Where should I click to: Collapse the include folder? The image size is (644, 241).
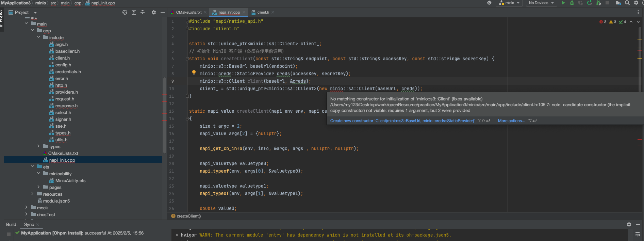(x=39, y=37)
